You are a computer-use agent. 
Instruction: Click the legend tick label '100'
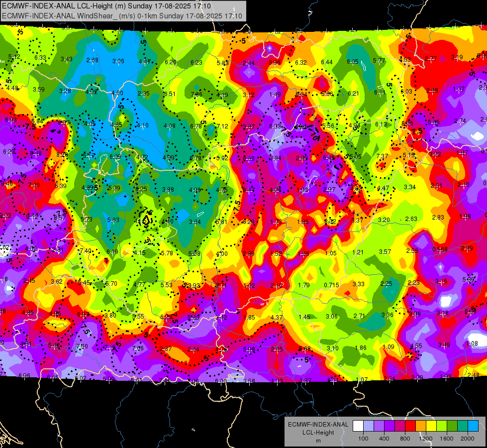363,439
